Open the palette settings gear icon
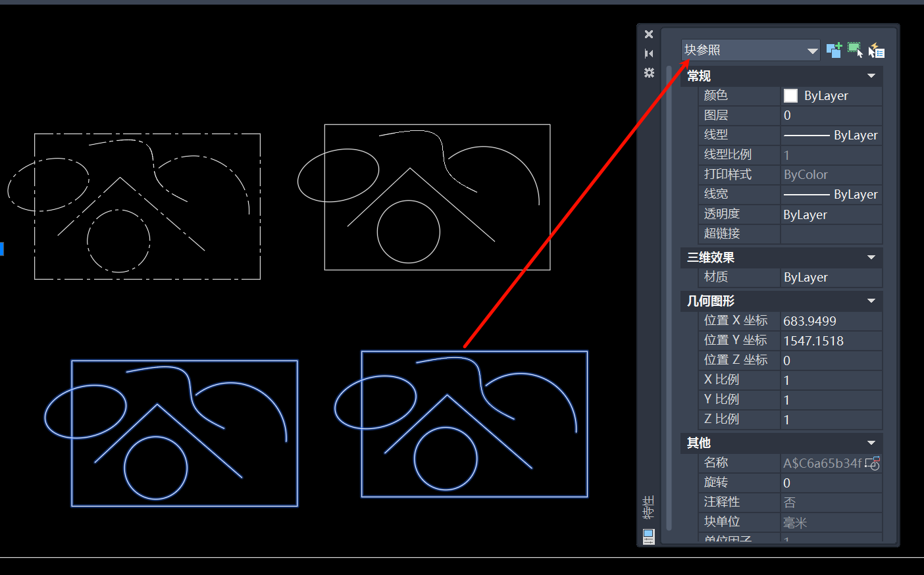 coord(649,72)
